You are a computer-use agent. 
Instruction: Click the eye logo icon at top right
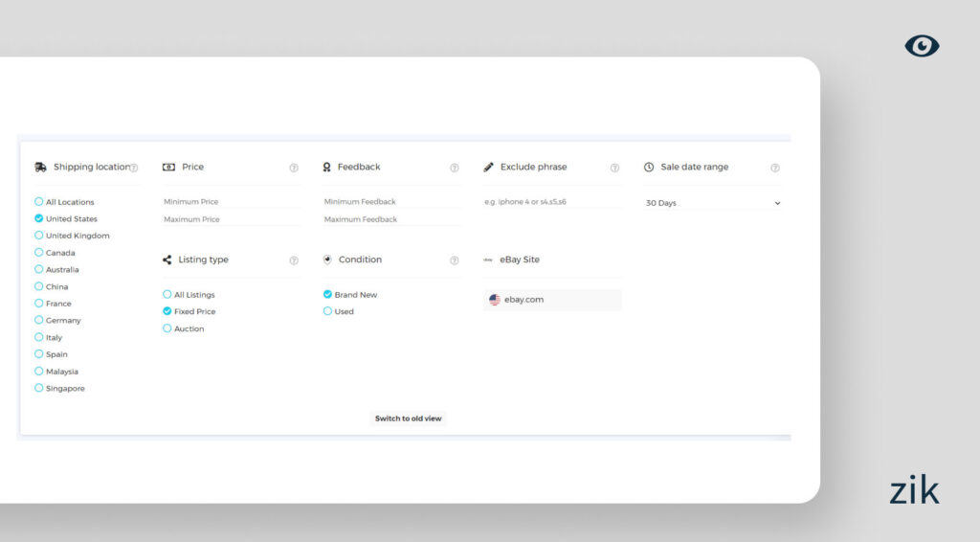(922, 46)
